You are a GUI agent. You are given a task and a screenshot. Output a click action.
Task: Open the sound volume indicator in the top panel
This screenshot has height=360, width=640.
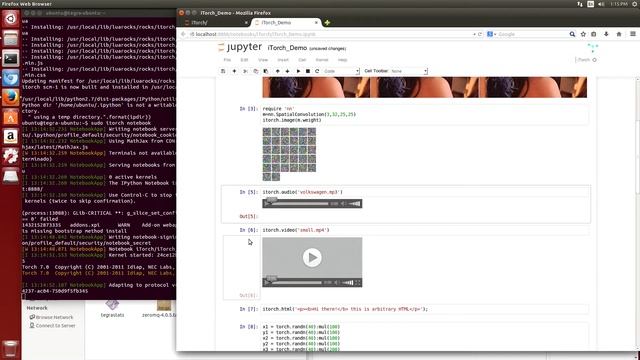click(x=601, y=4)
